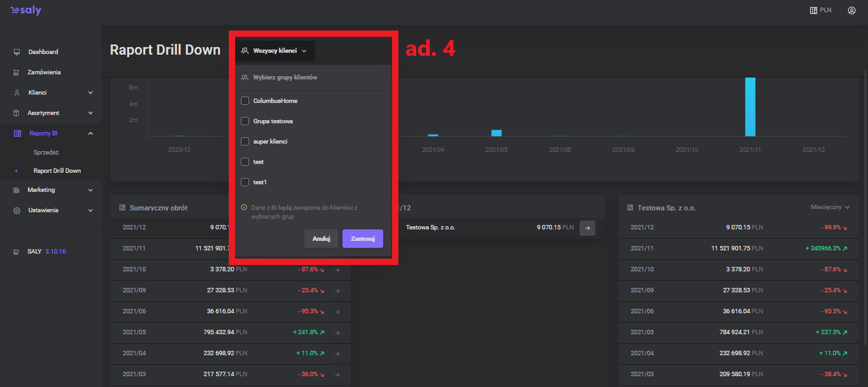
Task: Click the PLN currency icon in header
Action: pyautogui.click(x=813, y=10)
